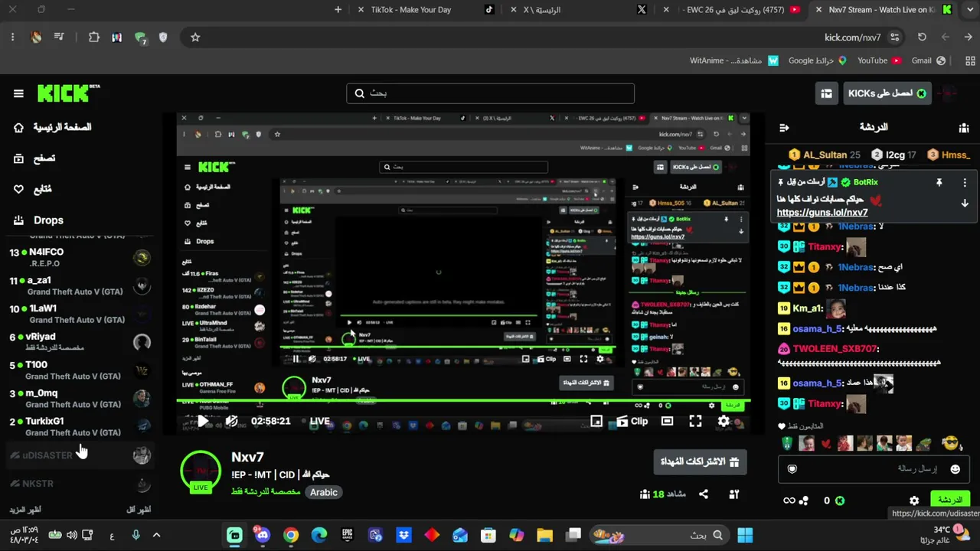Image resolution: width=980 pixels, height=551 pixels.
Task: Open a_za1 channel in sidebar
Action: pyautogui.click(x=80, y=285)
